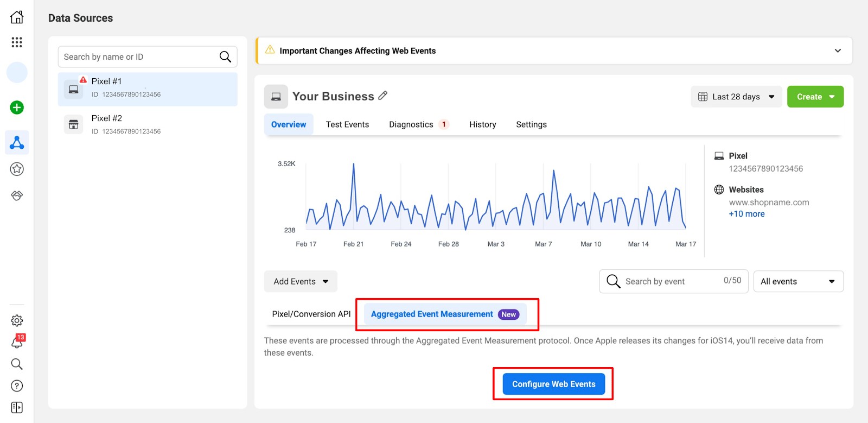Expand the Add Events dropdown
Screen dimensions: 868x423
301,281
